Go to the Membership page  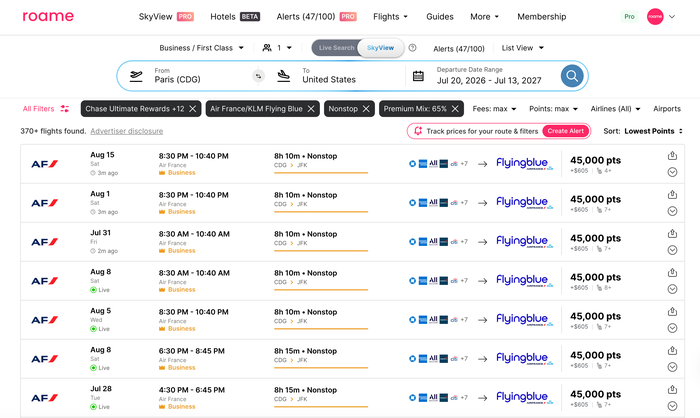[542, 17]
